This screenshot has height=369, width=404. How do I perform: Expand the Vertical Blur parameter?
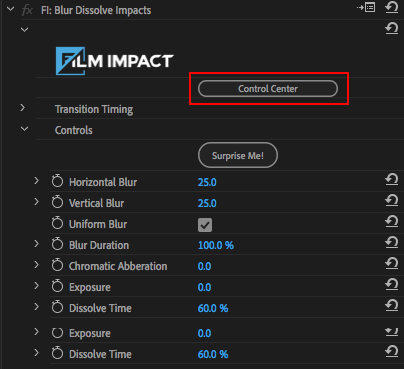point(36,202)
